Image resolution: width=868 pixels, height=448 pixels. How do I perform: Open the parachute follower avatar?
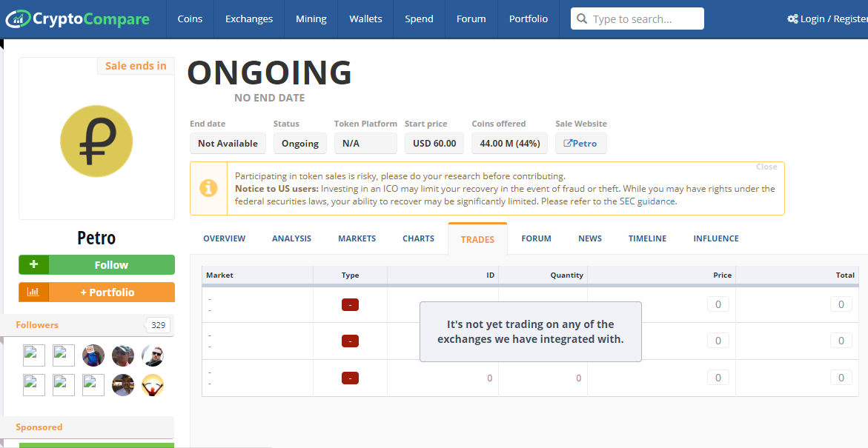[x=152, y=385]
